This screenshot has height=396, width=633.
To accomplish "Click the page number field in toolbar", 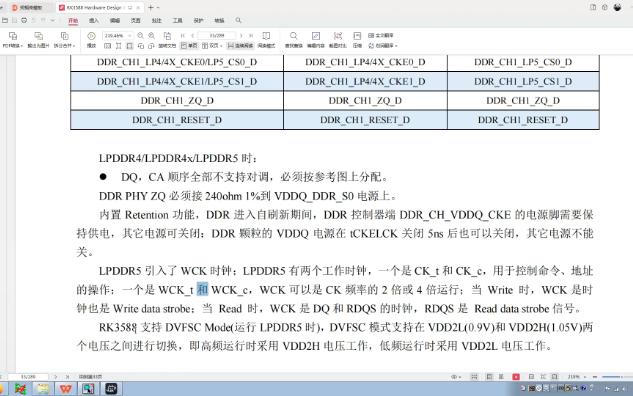I will click(217, 36).
